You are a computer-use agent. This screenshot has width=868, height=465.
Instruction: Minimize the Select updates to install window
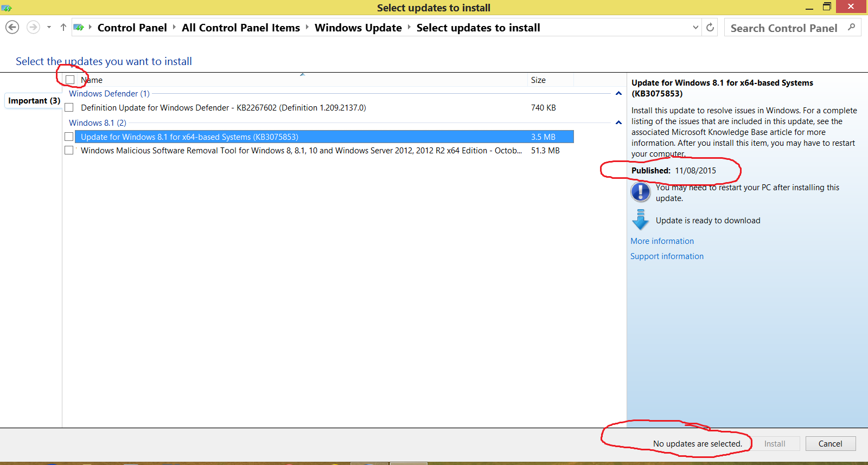(809, 7)
